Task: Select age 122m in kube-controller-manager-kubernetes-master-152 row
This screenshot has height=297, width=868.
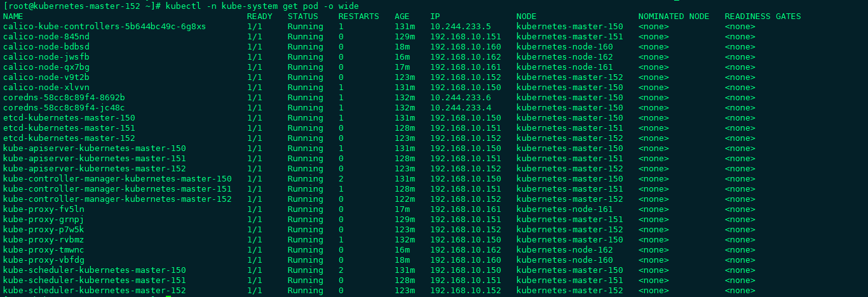Action: pos(405,199)
